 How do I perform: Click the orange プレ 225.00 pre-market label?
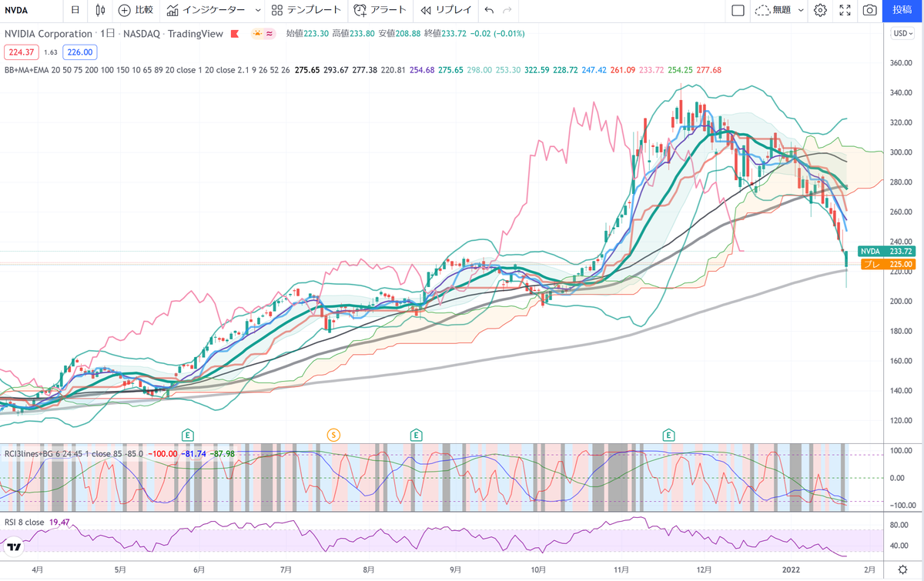point(886,264)
